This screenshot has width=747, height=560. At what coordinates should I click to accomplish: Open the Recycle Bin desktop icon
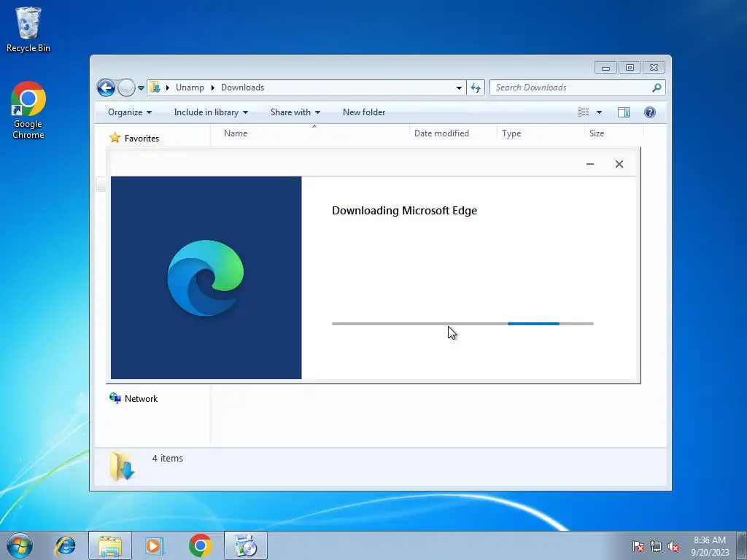[x=28, y=29]
